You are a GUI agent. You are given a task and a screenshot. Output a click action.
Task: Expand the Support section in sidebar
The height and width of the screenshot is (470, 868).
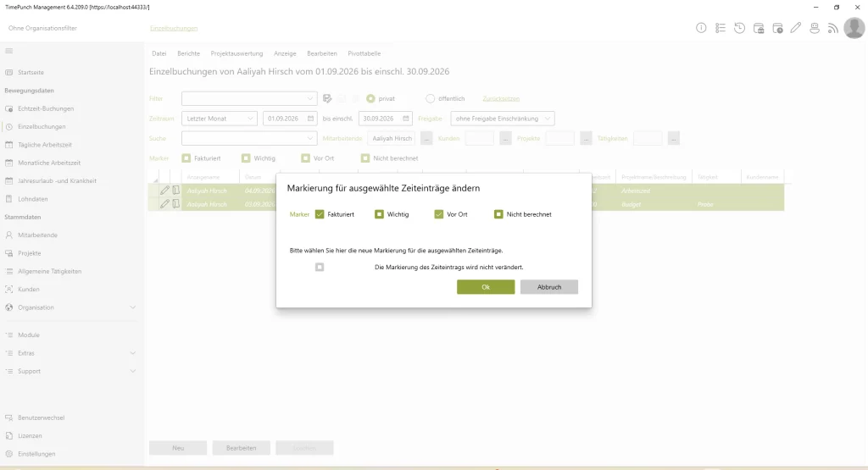coord(133,371)
